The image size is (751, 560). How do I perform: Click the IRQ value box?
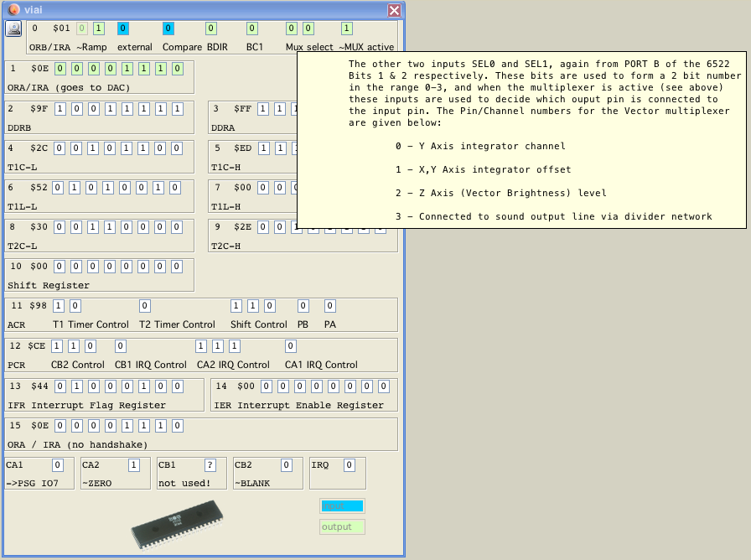(x=350, y=465)
